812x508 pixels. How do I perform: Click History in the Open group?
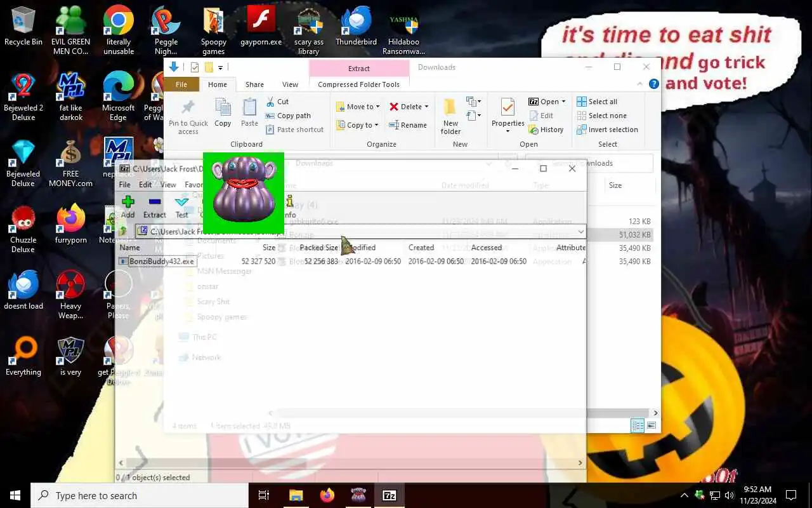point(546,130)
